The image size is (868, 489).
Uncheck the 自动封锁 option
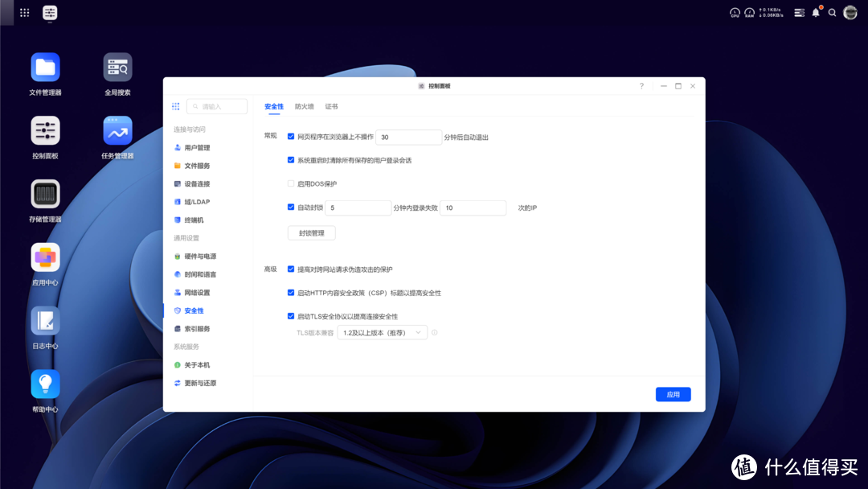coord(291,208)
